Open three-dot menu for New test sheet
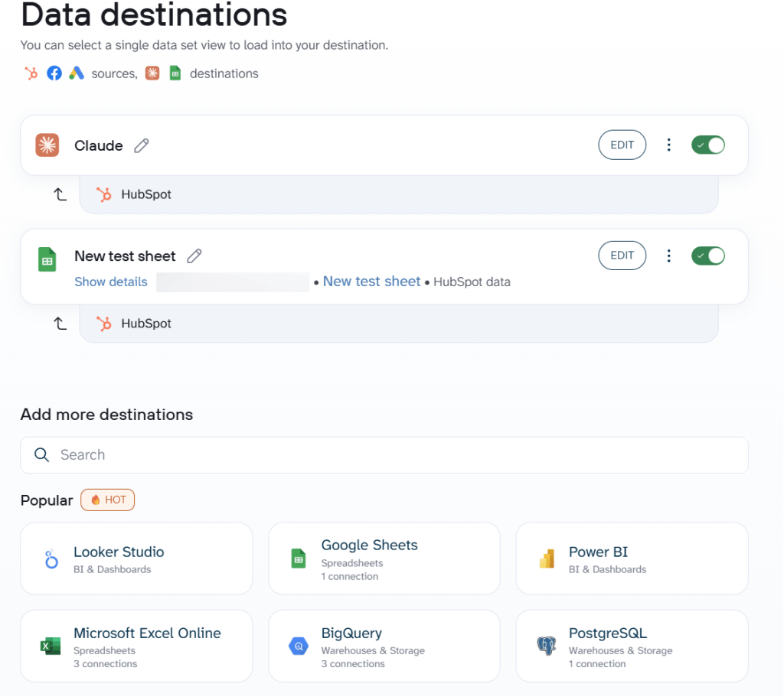The image size is (784, 697). coord(668,256)
